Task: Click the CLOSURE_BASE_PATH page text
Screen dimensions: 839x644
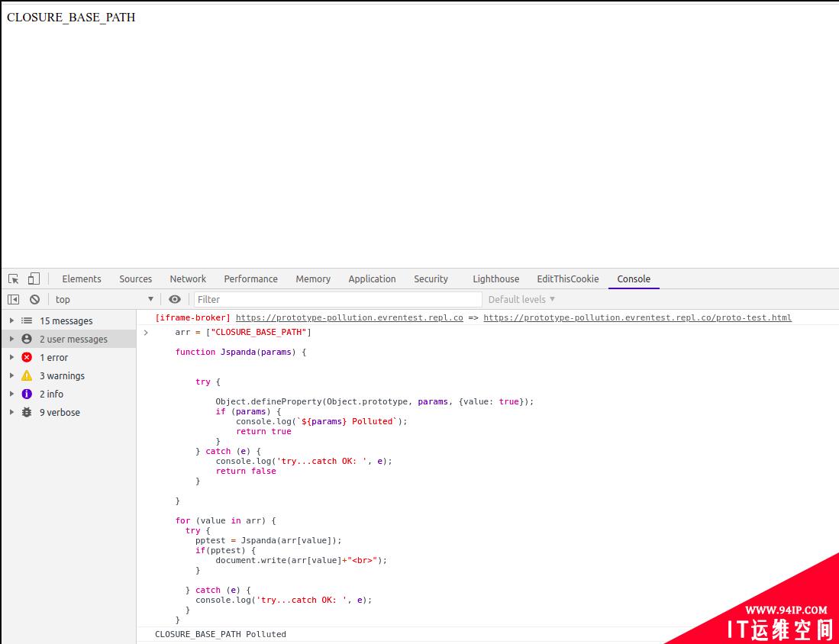Action: click(71, 17)
